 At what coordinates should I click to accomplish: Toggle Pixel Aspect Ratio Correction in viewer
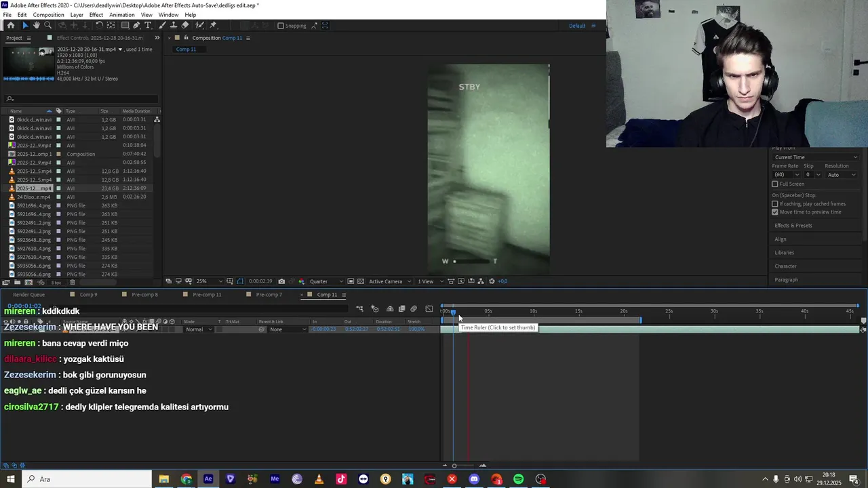(451, 281)
